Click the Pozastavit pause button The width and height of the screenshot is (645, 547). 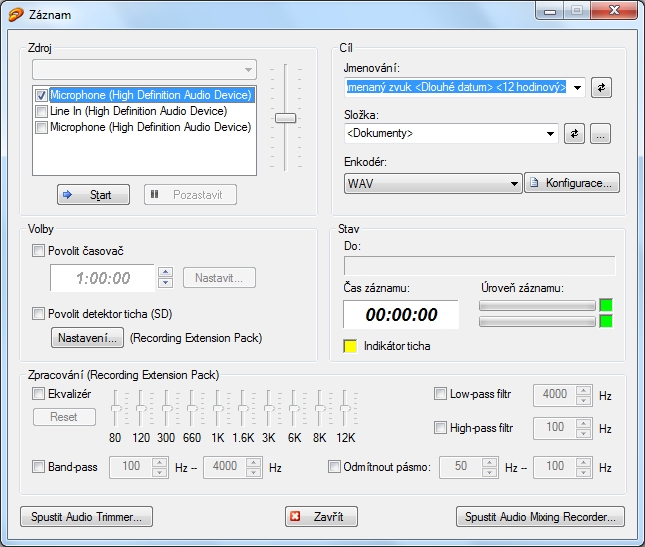click(x=190, y=195)
